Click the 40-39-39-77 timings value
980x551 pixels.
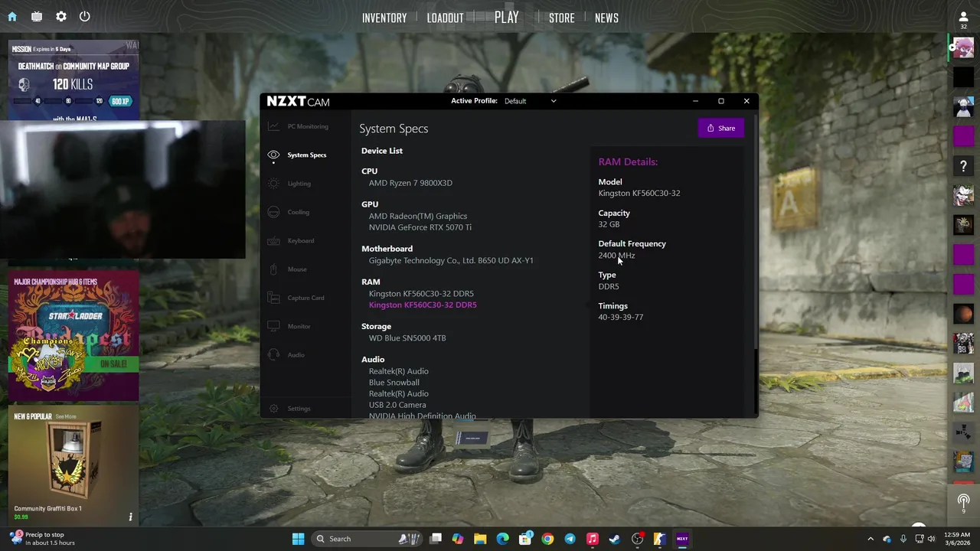[621, 317]
